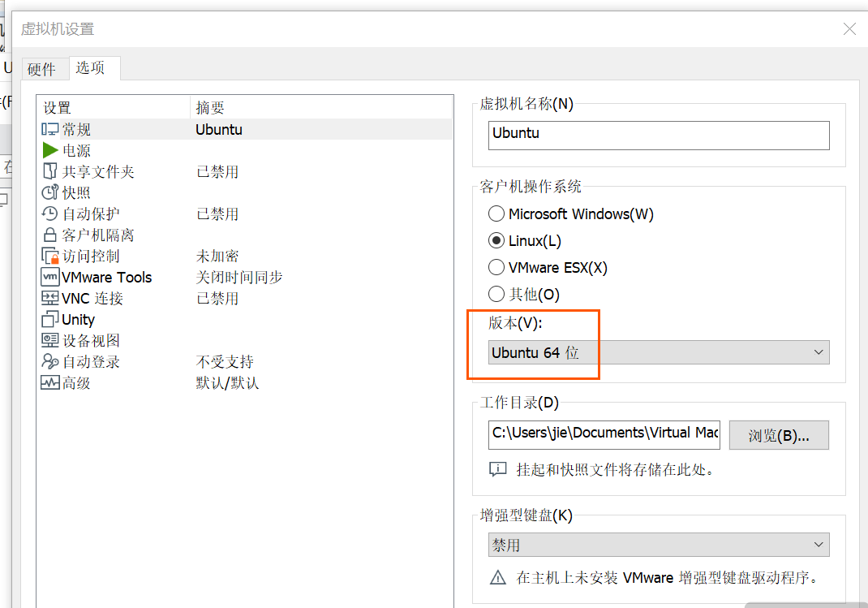The image size is (868, 608).
Task: Select the VNC 连接 row
Action: 245,298
